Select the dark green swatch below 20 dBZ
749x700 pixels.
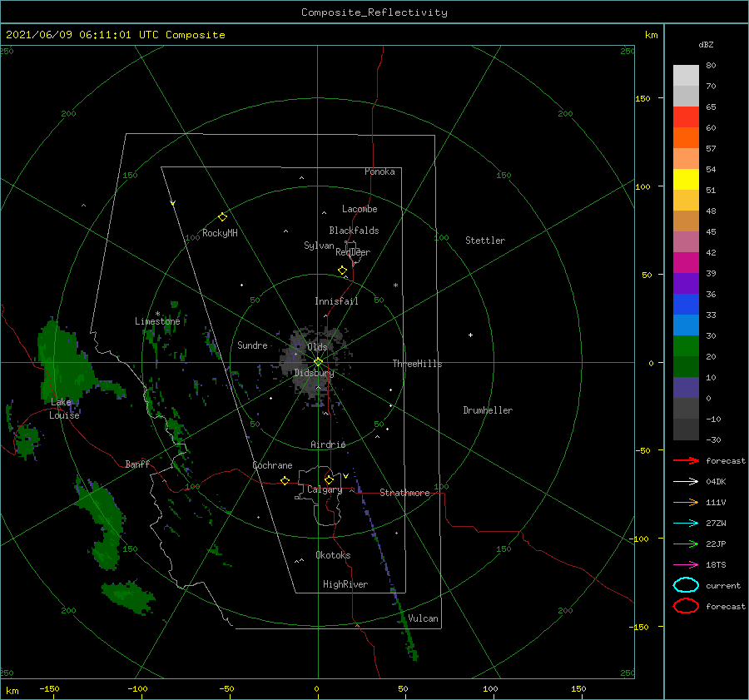pyautogui.click(x=686, y=366)
